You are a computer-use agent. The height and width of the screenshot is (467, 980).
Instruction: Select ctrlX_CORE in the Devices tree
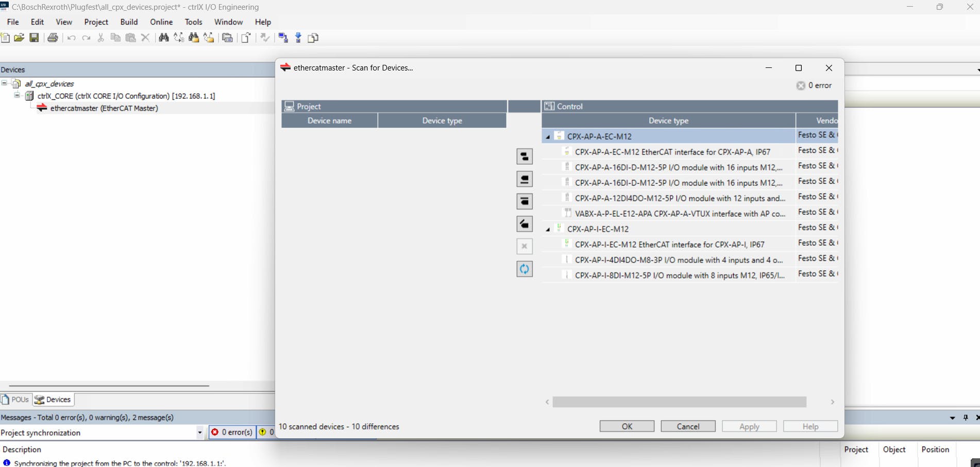(x=126, y=96)
